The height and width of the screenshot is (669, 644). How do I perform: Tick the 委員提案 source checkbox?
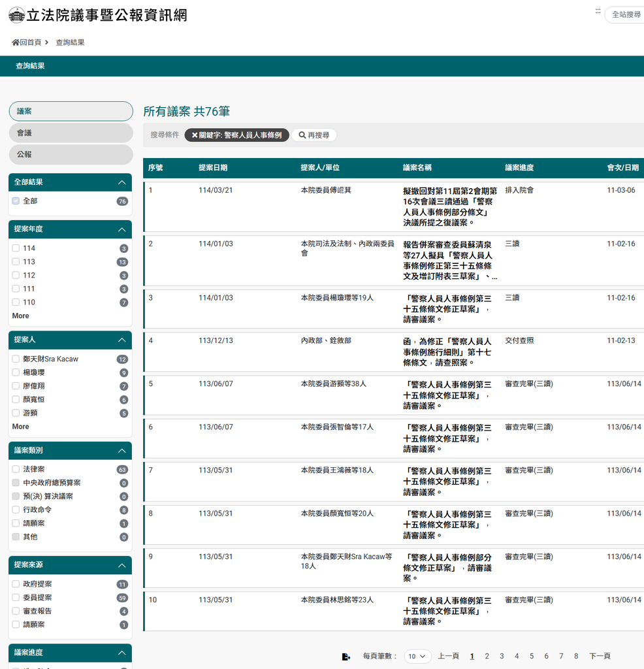tap(16, 598)
